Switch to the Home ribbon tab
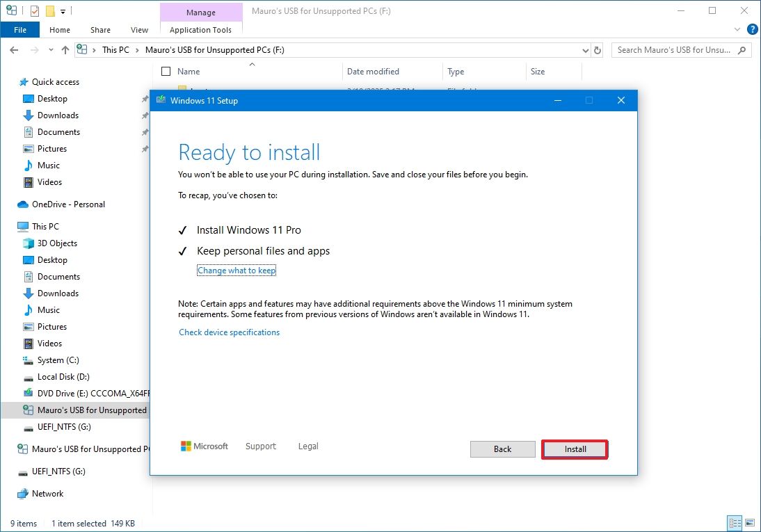761x532 pixels. pos(59,30)
